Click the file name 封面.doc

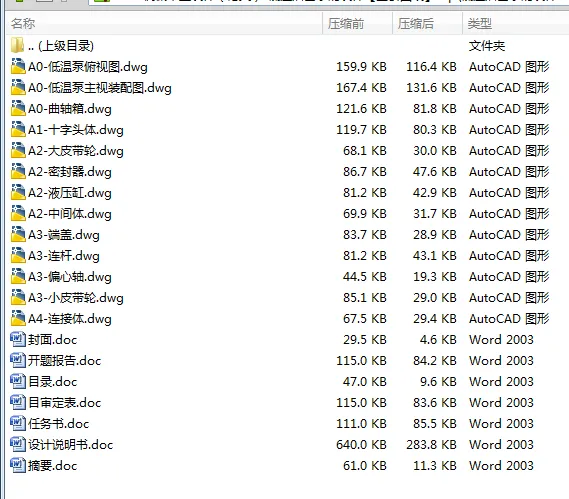tap(53, 340)
